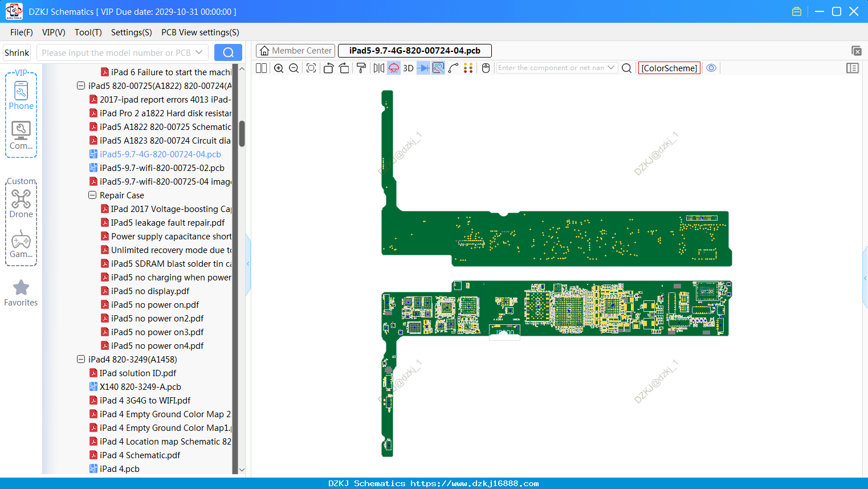
Task: Open the colored dots grid tool
Action: click(468, 68)
